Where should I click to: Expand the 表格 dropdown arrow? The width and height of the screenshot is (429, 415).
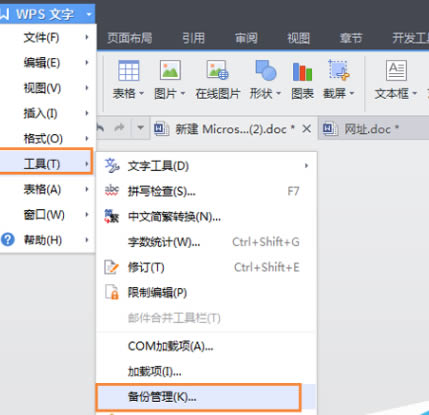click(141, 94)
